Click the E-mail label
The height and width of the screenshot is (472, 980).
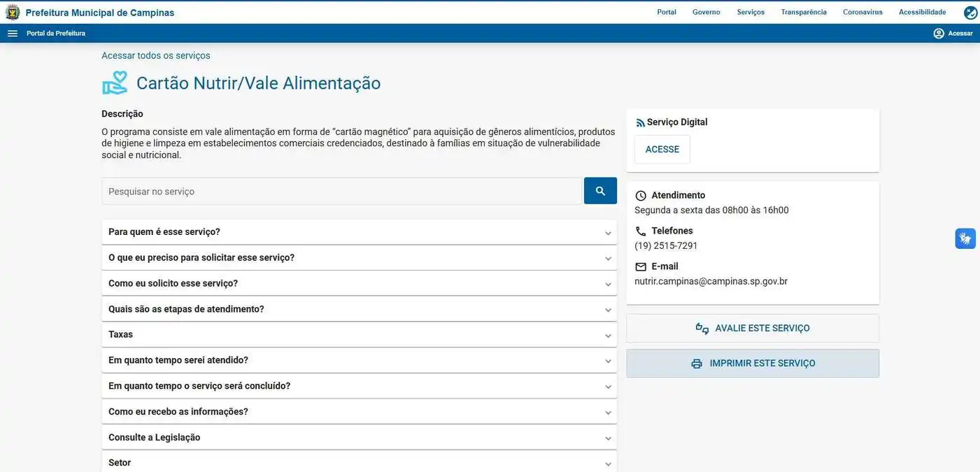(665, 266)
